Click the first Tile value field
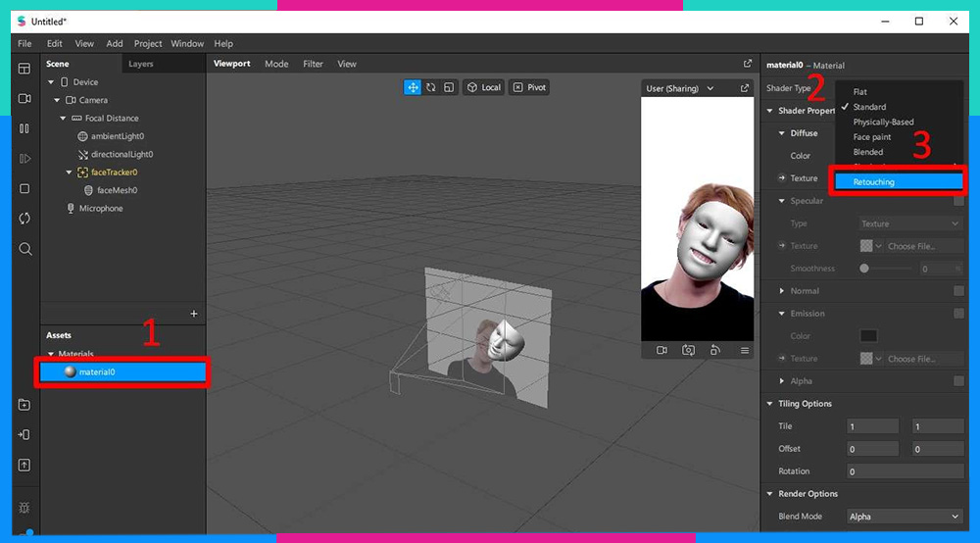 pyautogui.click(x=872, y=426)
